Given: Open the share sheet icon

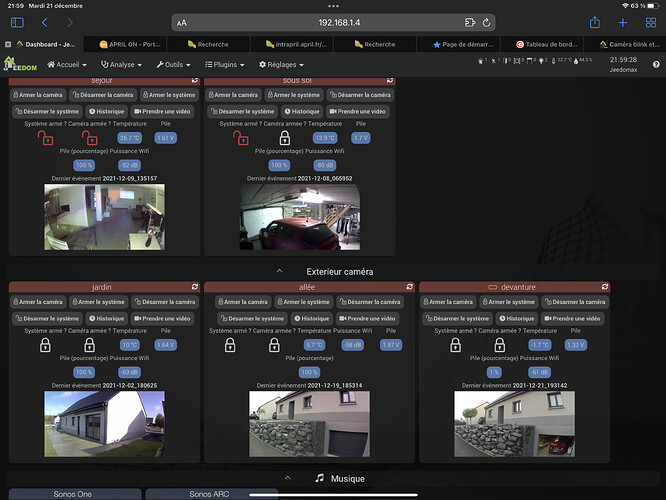Looking at the screenshot, I should point(595,23).
